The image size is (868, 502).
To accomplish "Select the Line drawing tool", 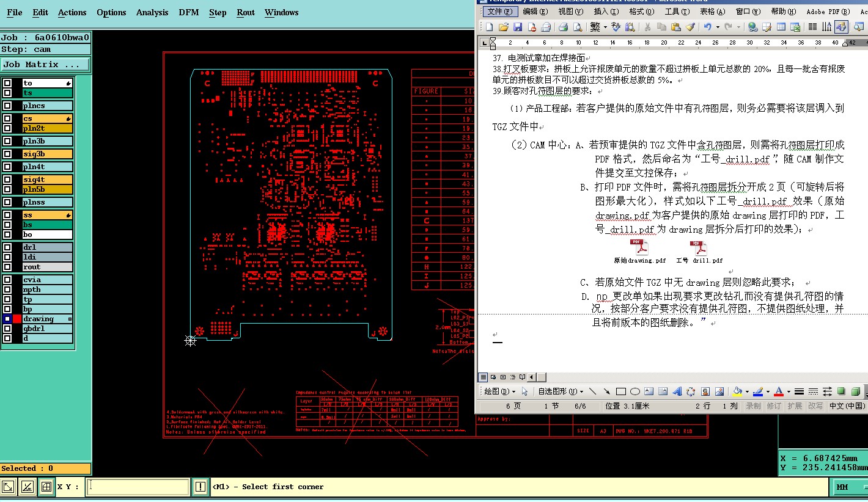I will [592, 391].
